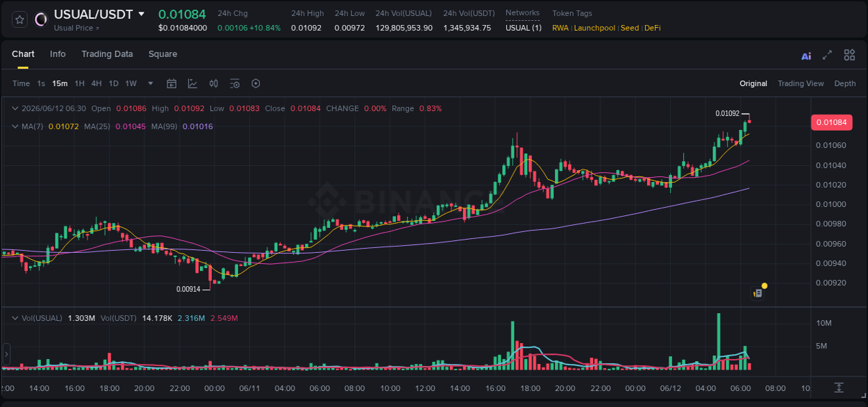The height and width of the screenshot is (407, 868).
Task: Click the 24h Low value 0.00972
Action: [349, 28]
